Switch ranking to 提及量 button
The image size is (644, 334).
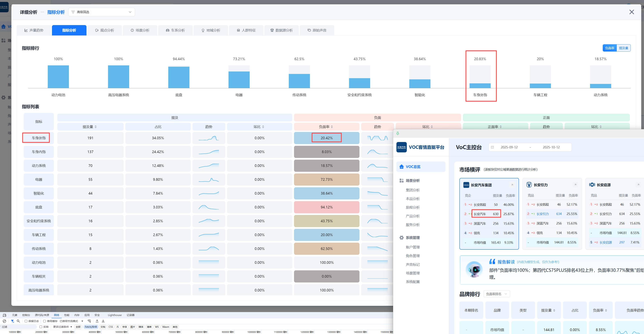coord(623,48)
